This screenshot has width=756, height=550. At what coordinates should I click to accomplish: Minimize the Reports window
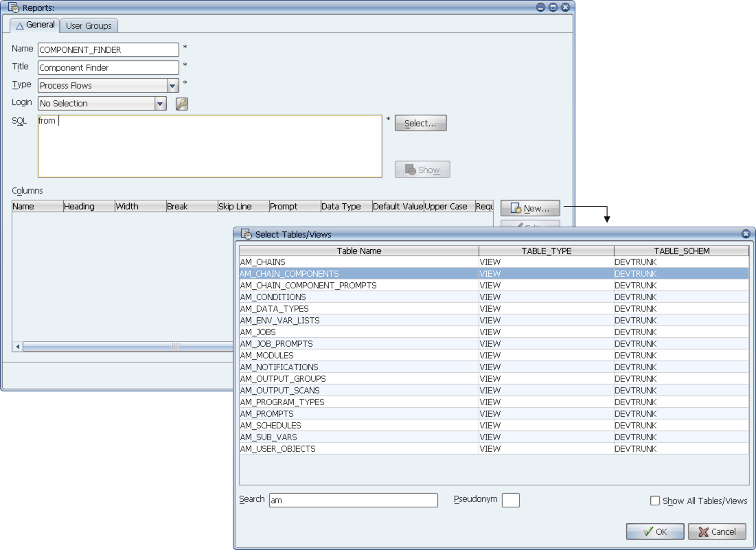click(540, 8)
